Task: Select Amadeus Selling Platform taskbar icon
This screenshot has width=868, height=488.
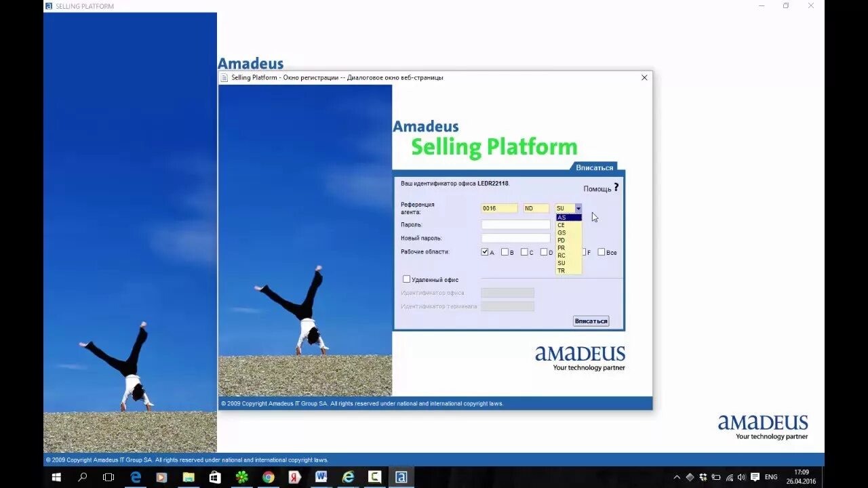Action: pyautogui.click(x=401, y=477)
